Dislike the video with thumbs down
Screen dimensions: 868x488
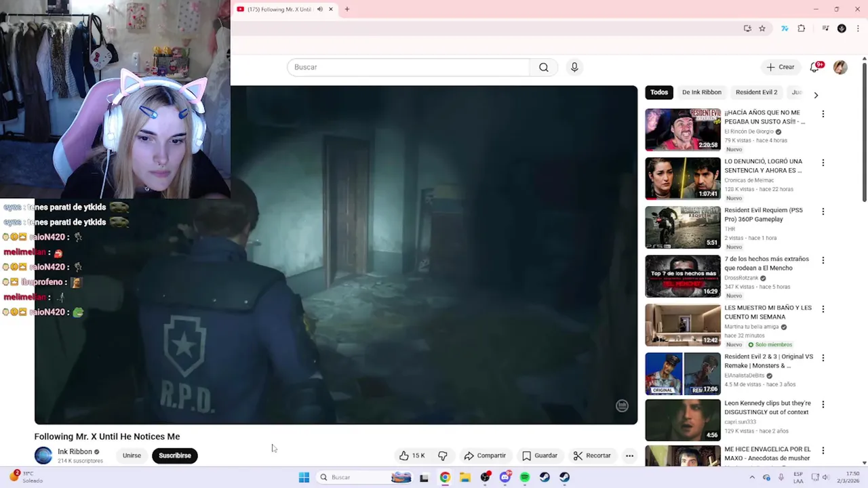coord(443,455)
